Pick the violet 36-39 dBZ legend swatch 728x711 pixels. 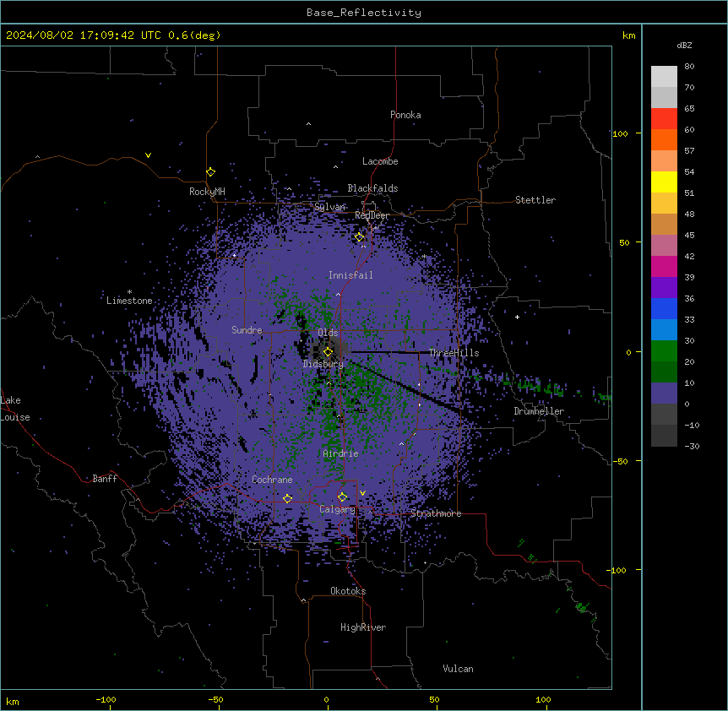(664, 288)
